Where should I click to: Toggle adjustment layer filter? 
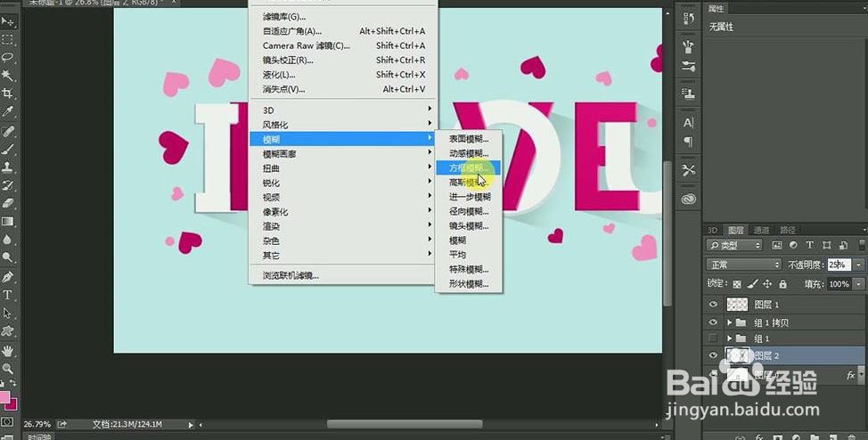click(793, 245)
